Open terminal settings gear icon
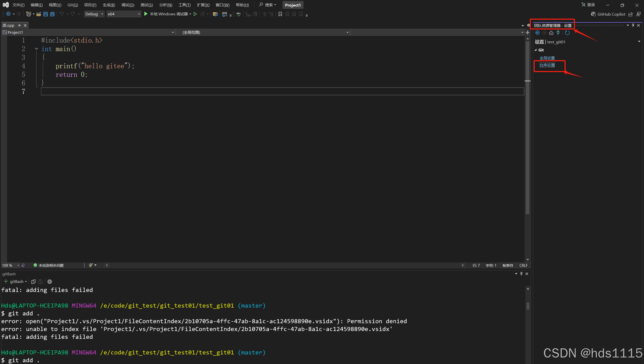 (x=49, y=281)
